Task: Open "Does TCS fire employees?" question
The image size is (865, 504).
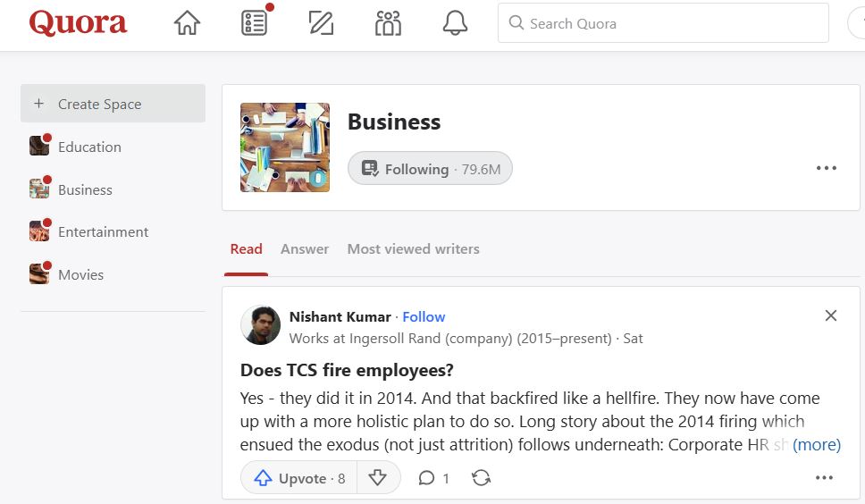Action: 347,370
